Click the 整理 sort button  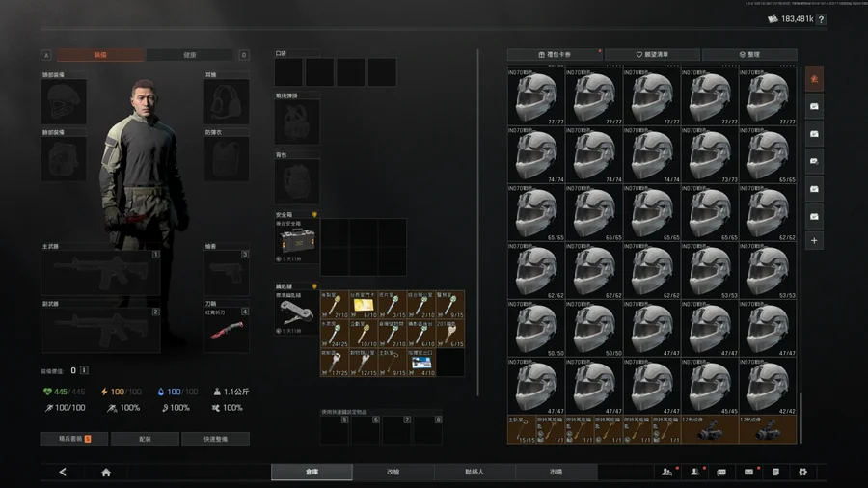[x=749, y=54]
